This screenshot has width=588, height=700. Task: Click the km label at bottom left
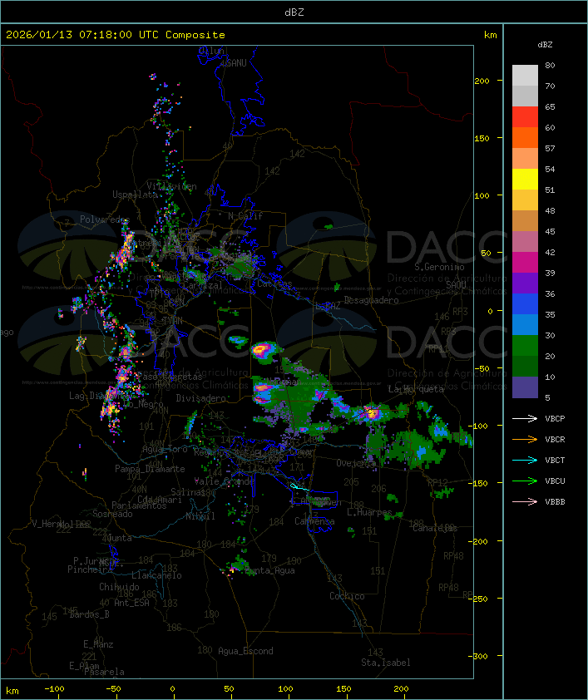pyautogui.click(x=12, y=691)
